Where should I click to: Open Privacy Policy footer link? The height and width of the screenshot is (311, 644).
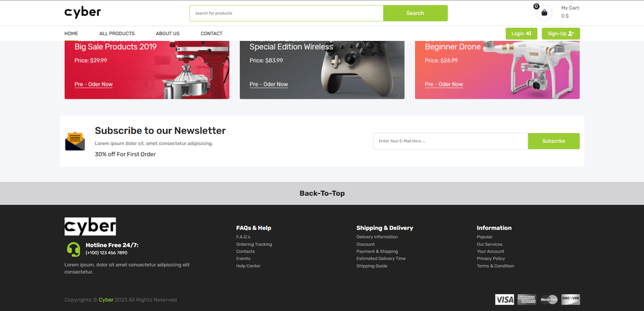(x=491, y=259)
